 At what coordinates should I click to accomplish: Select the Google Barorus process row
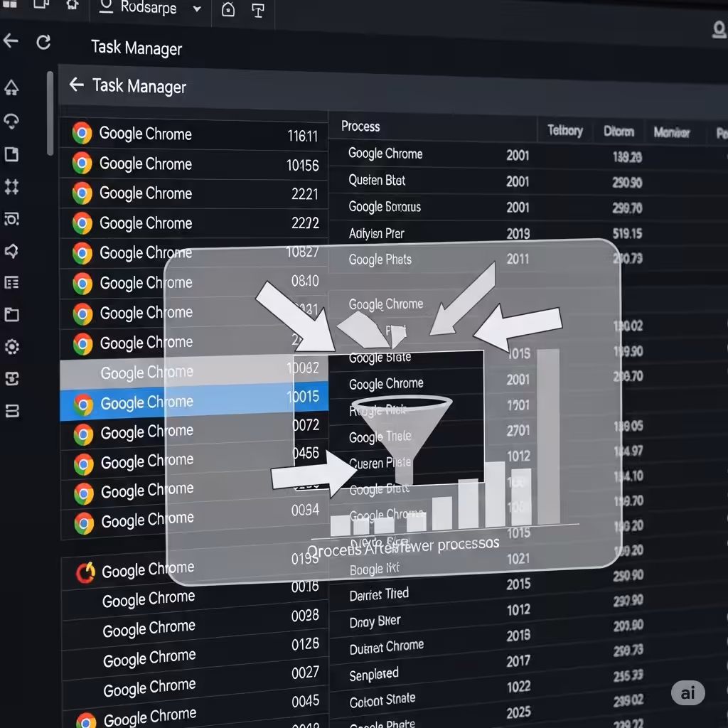pyautogui.click(x=528, y=208)
